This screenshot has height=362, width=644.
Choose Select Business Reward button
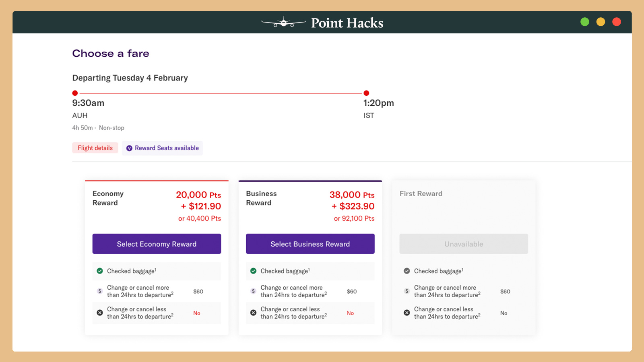coord(310,244)
